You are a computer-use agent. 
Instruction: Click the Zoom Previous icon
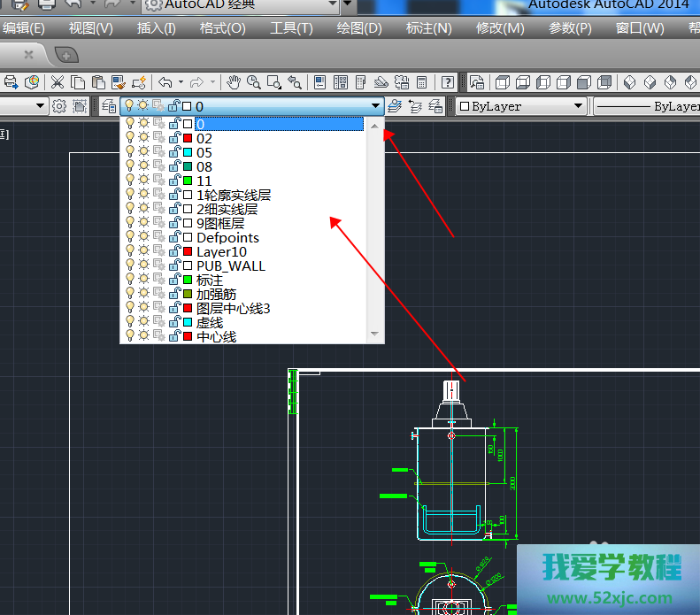pyautogui.click(x=295, y=82)
